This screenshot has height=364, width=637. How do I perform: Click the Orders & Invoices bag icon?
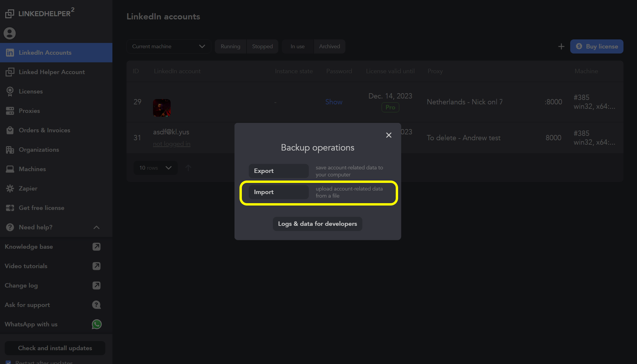pyautogui.click(x=10, y=130)
